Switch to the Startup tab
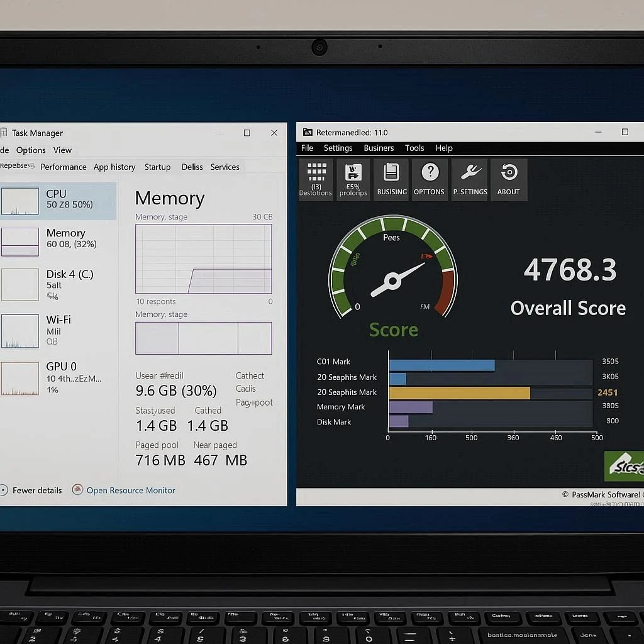Viewport: 644px width, 644px height. [157, 167]
